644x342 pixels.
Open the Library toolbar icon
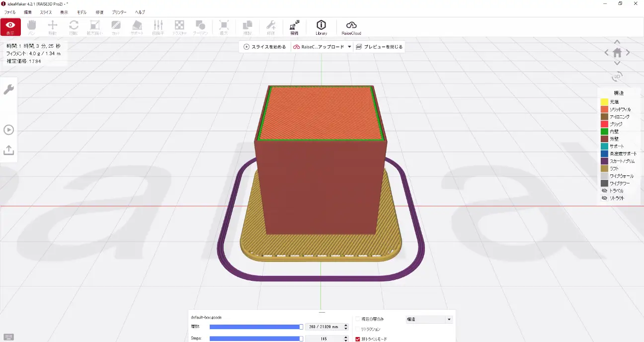click(x=321, y=27)
